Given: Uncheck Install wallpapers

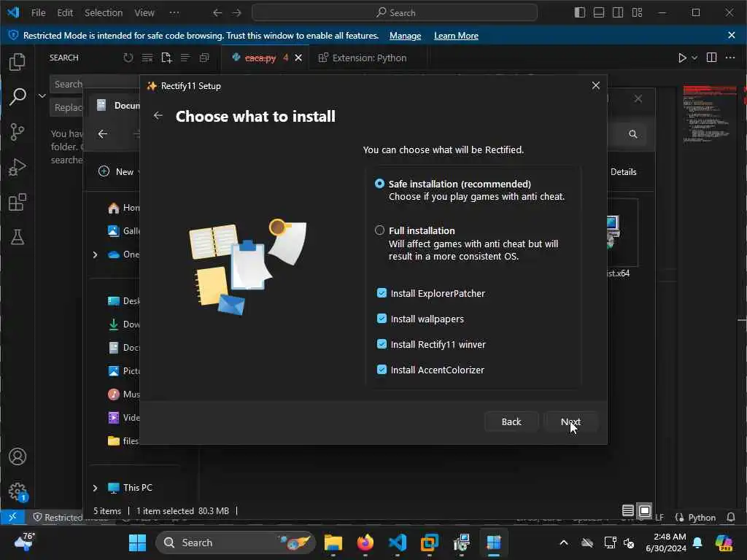Looking at the screenshot, I should 382,319.
